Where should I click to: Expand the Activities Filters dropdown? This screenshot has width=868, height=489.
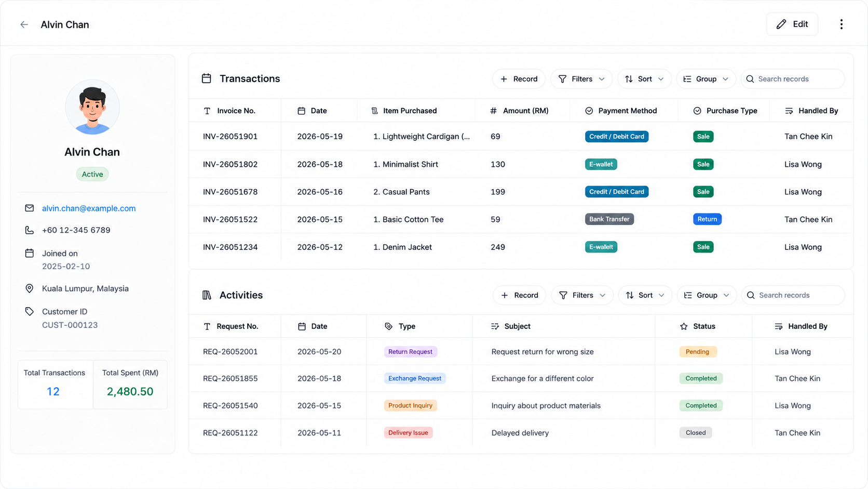tap(582, 295)
